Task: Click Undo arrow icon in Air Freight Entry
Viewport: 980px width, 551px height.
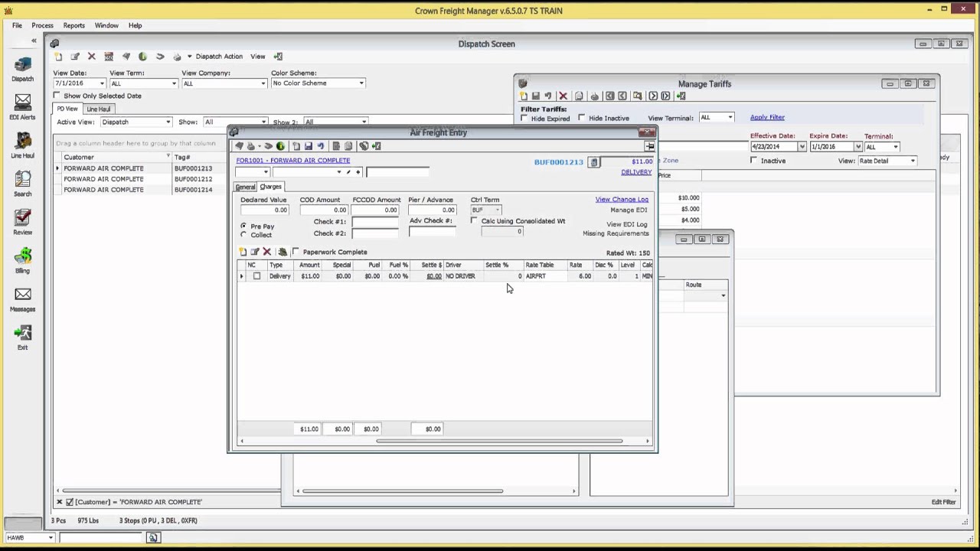Action: tap(321, 146)
